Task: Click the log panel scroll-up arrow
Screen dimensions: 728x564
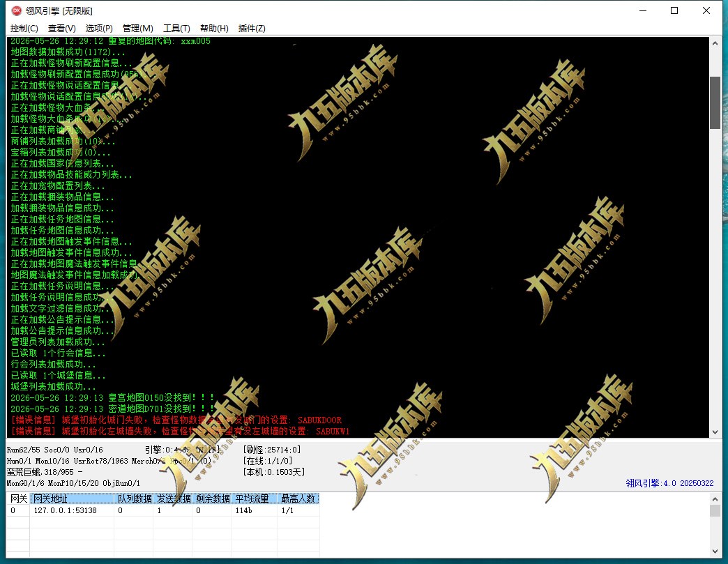Action: coord(715,43)
